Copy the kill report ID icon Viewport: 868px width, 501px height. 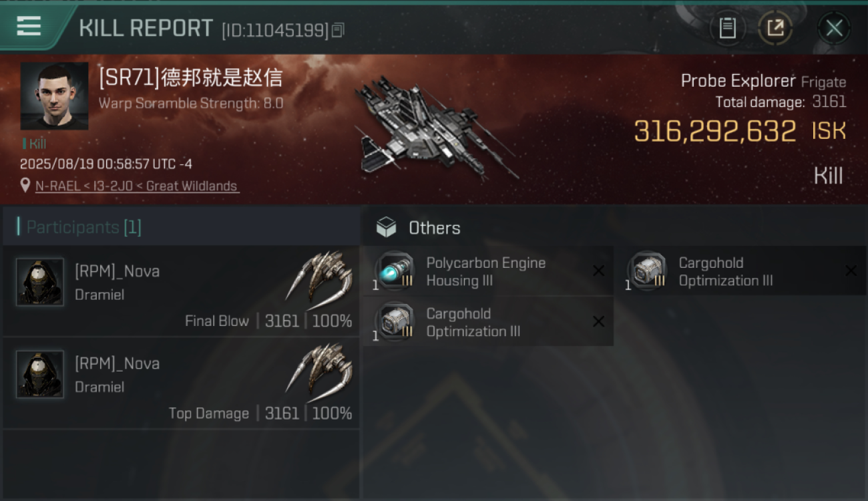[338, 30]
